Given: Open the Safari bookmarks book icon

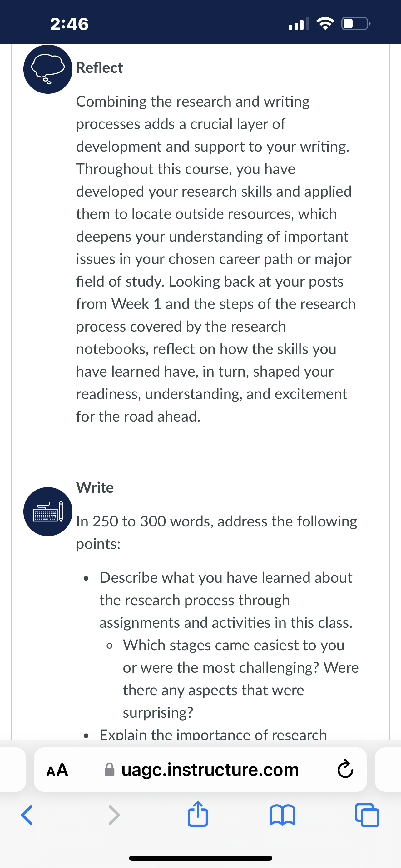Looking at the screenshot, I should [283, 815].
